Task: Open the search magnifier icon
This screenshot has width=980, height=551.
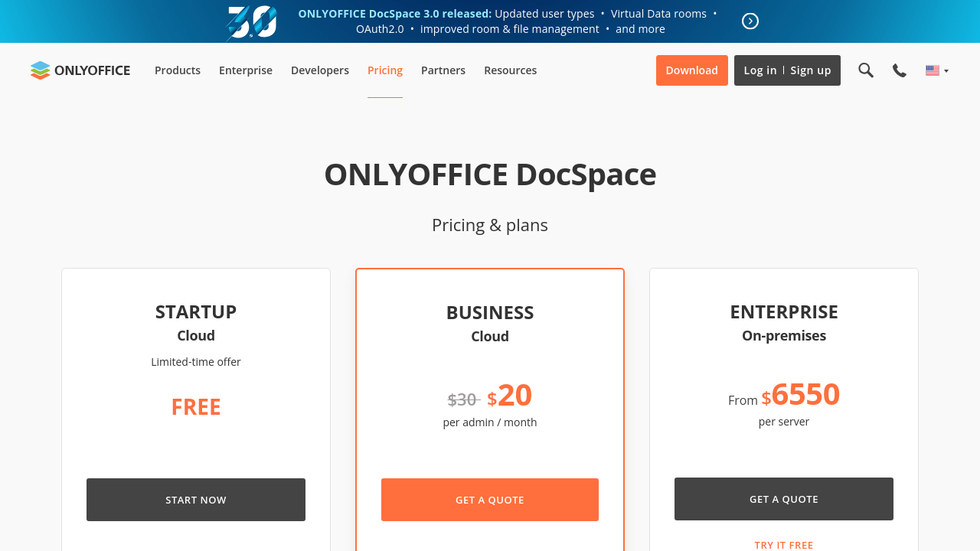Action: [866, 70]
